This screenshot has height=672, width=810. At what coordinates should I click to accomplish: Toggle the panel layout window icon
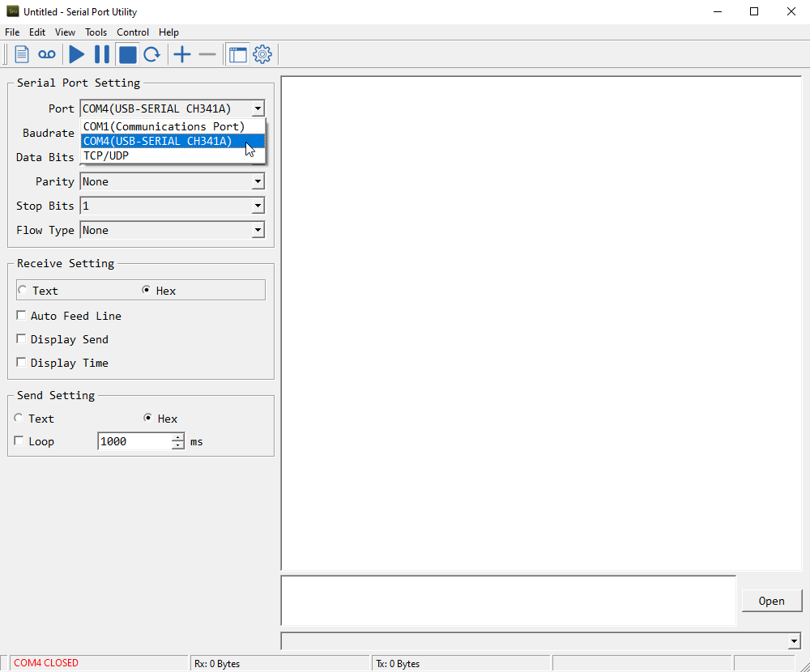point(237,54)
